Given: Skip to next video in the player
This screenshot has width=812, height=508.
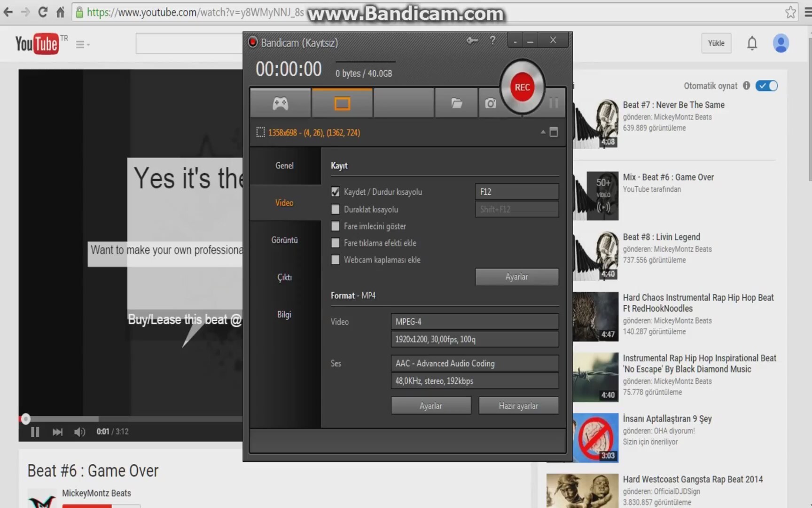Looking at the screenshot, I should tap(57, 432).
